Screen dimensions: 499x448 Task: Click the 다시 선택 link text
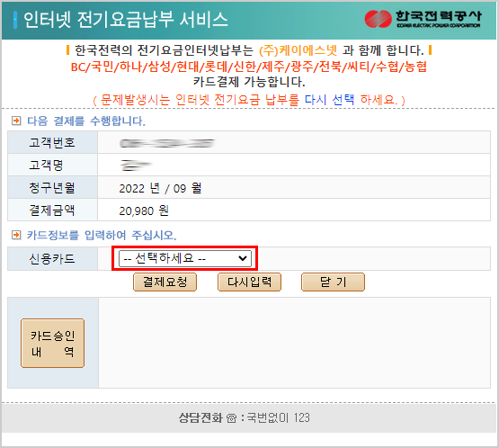click(x=329, y=100)
